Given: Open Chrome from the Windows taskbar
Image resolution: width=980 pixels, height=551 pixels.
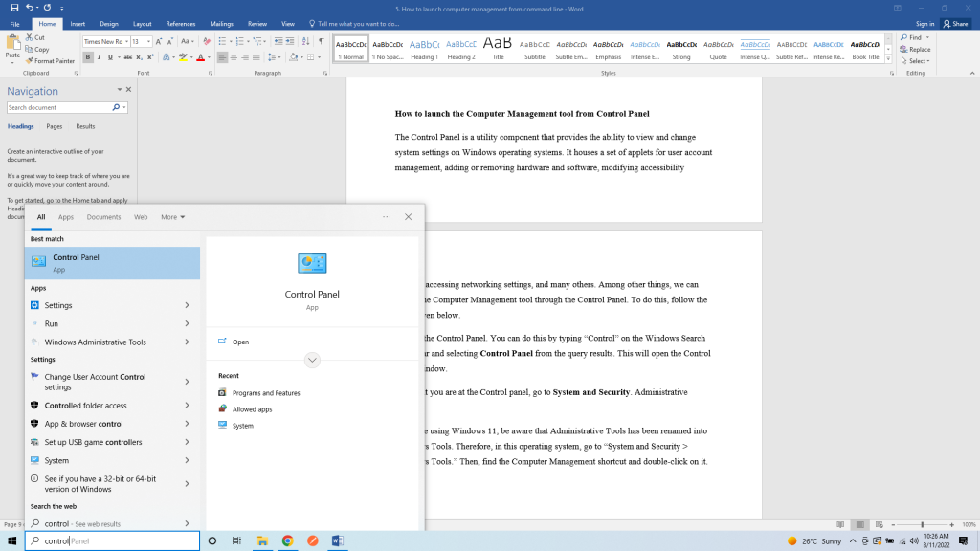Looking at the screenshot, I should coord(287,540).
